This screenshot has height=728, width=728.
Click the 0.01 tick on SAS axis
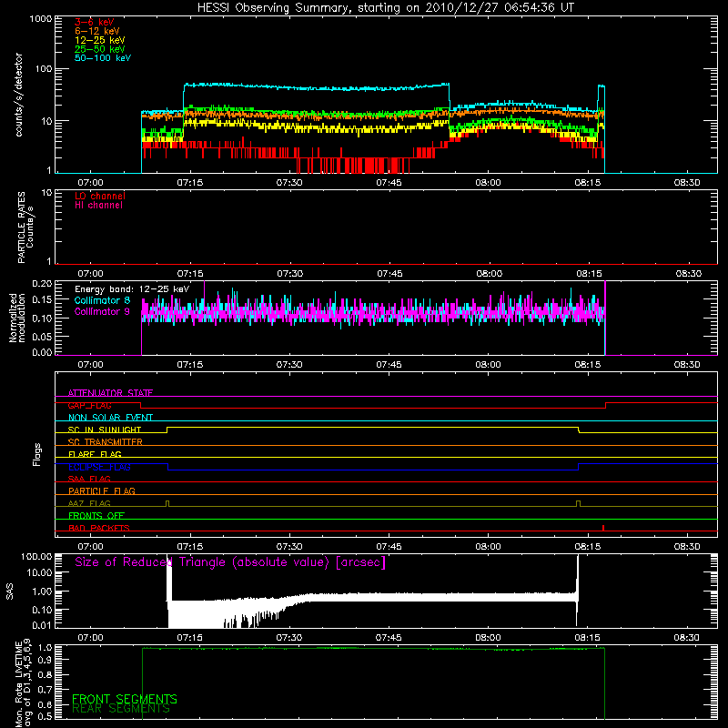[42, 625]
